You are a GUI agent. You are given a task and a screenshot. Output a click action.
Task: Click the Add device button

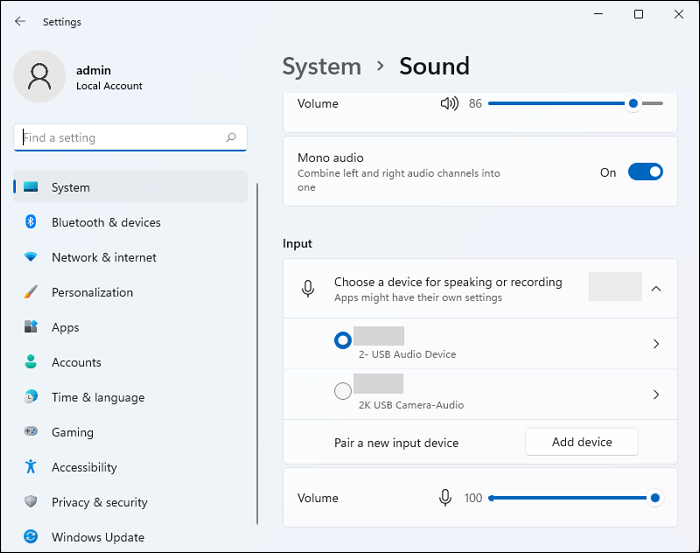(x=581, y=442)
